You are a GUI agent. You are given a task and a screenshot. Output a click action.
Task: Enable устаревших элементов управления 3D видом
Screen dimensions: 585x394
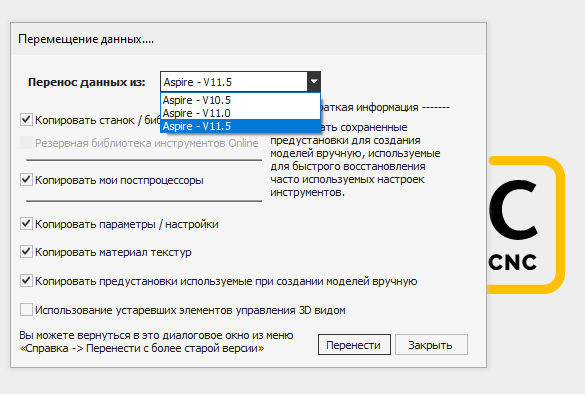26,310
